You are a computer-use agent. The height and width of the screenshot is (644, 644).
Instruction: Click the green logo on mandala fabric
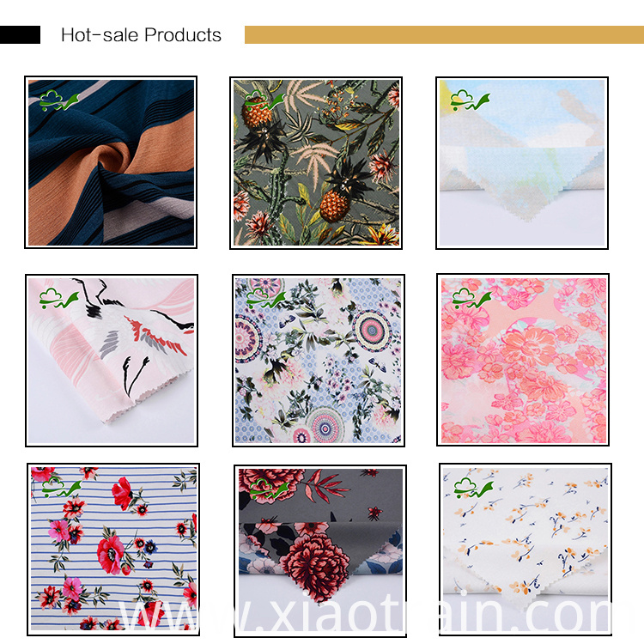(266, 299)
